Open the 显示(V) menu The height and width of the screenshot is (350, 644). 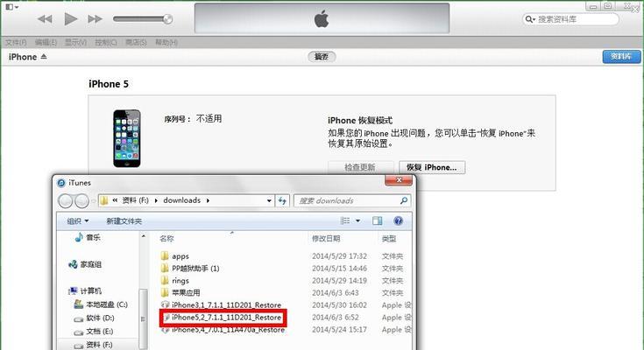pyautogui.click(x=75, y=42)
